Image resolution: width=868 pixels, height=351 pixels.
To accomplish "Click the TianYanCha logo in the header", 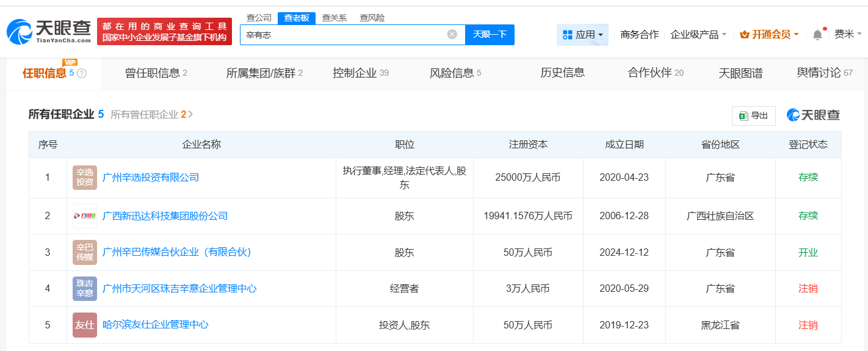I will pos(49,31).
